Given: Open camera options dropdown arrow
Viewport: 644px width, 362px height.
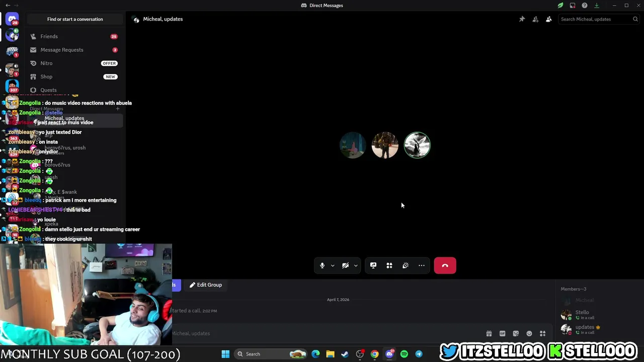Looking at the screenshot, I should [x=356, y=265].
